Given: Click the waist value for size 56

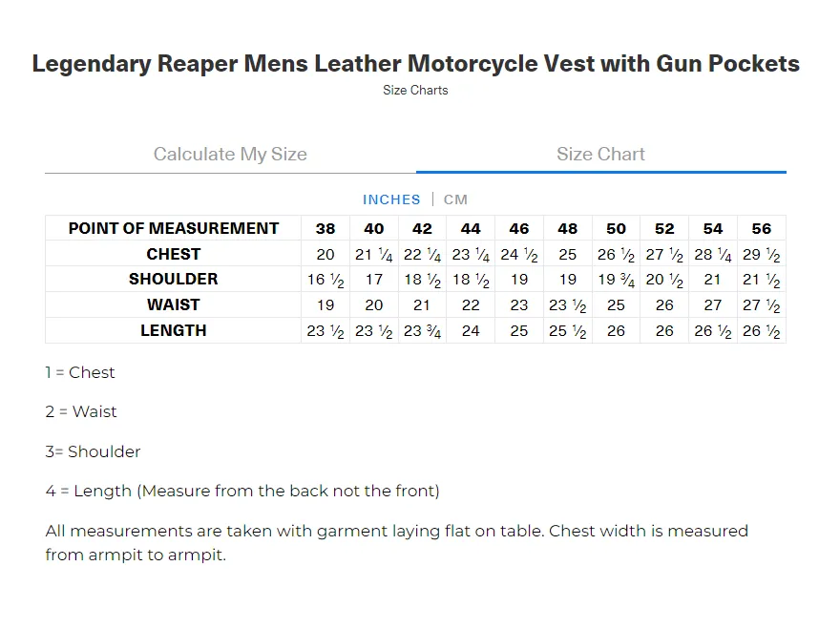Looking at the screenshot, I should (761, 305).
